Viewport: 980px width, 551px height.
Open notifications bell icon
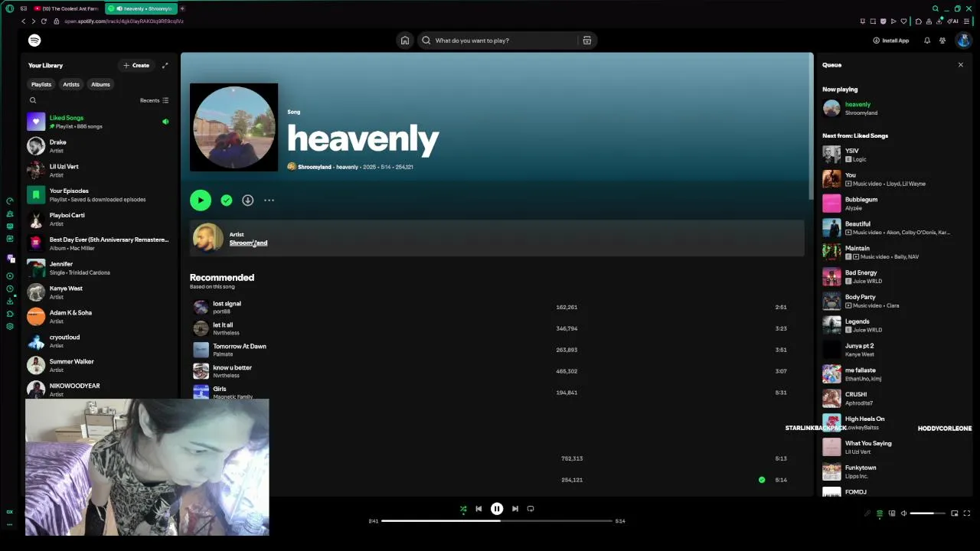pyautogui.click(x=927, y=41)
